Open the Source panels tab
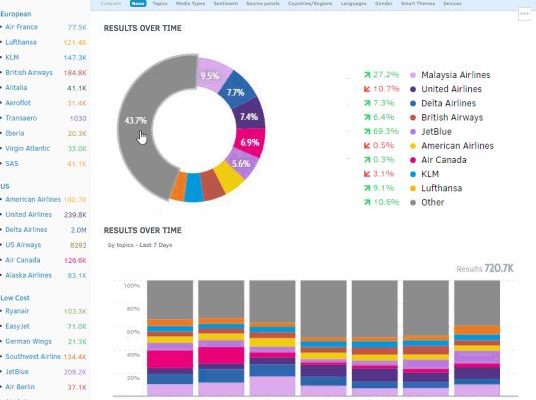This screenshot has height=400, width=536. tap(263, 3)
